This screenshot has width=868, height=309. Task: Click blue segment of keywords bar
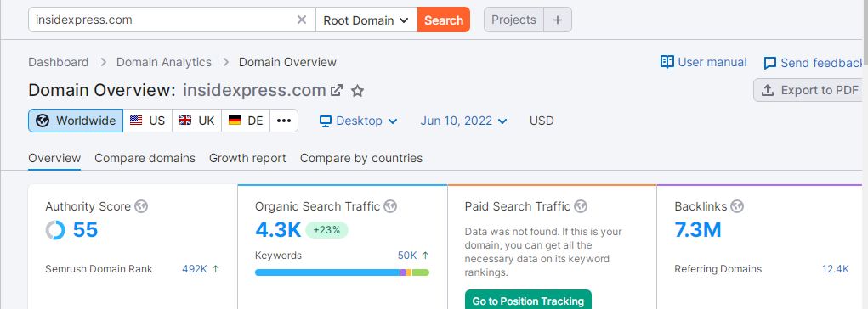(327, 272)
